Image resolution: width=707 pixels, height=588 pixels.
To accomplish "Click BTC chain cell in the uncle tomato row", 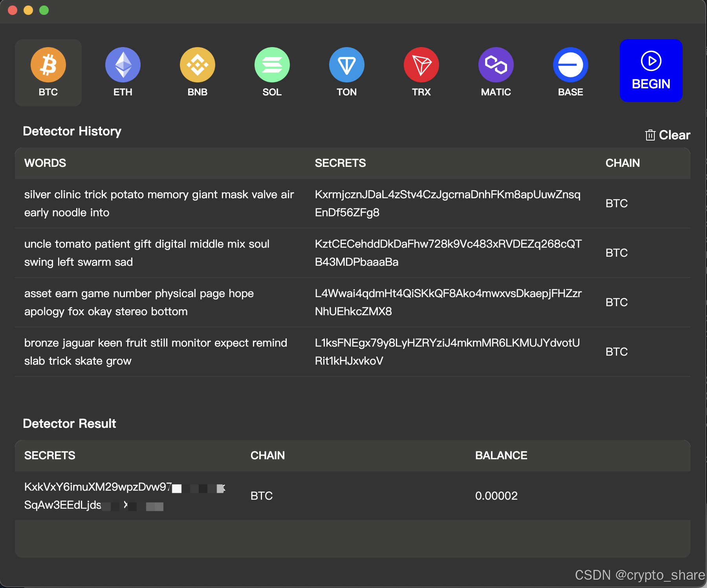I will coord(617,253).
